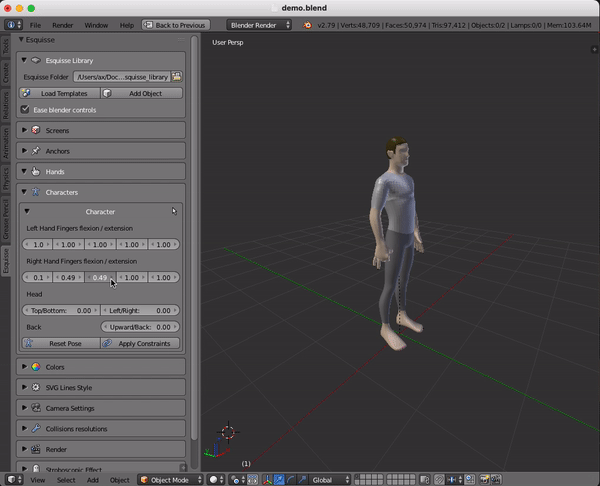Open the Esquisse folder browse button
Screen dimensions: 600x486
[x=176, y=77]
